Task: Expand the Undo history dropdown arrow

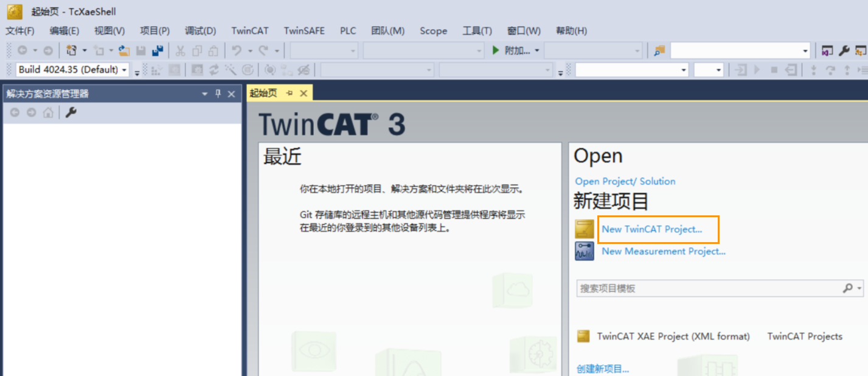Action: [250, 50]
